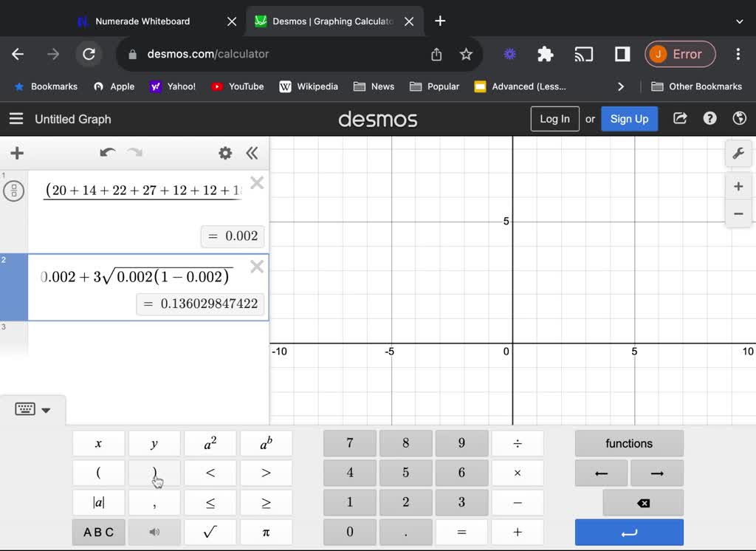The width and height of the screenshot is (756, 551).
Task: Switch to the Numerade Whiteboard tab
Action: [x=140, y=21]
